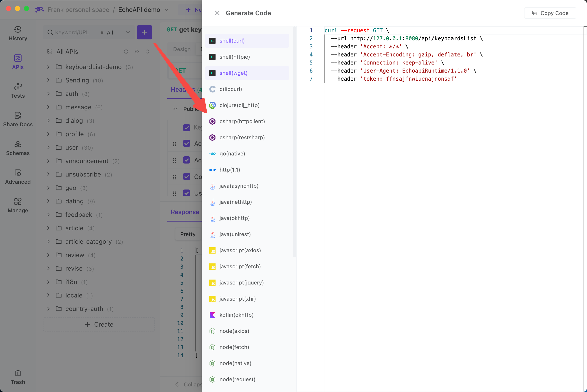587x392 pixels.
Task: Select shell(wget) code generation option
Action: (233, 73)
